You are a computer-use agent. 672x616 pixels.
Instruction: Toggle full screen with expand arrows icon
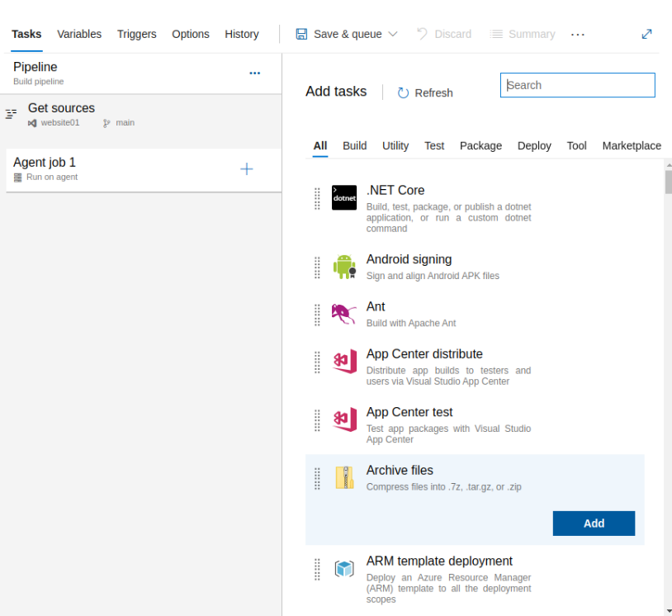coord(646,34)
